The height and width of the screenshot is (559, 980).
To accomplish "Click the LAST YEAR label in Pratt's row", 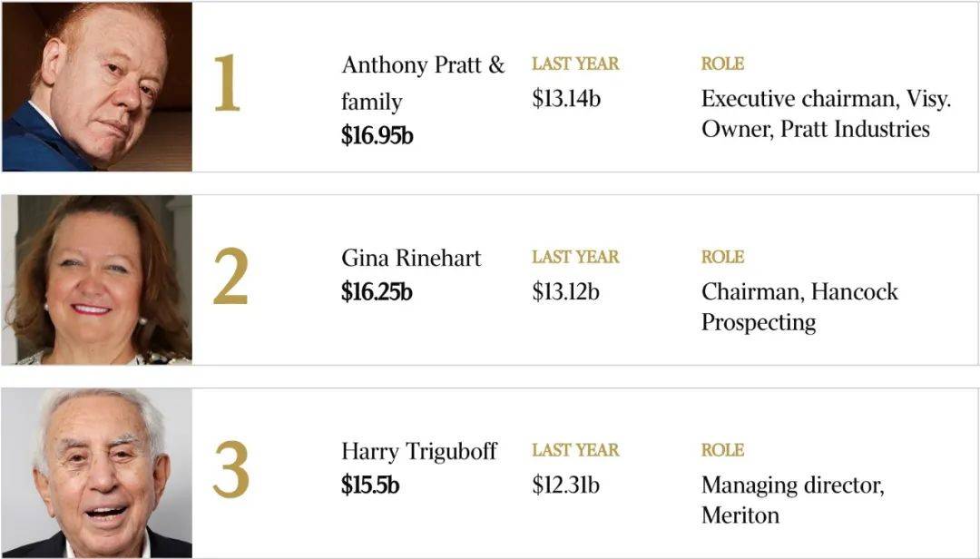I will click(575, 64).
